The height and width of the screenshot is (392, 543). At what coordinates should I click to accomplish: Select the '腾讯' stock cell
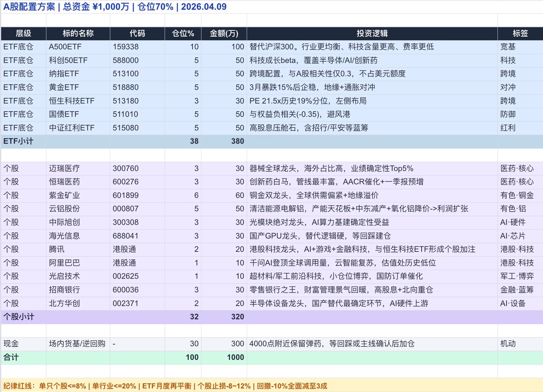click(78, 249)
